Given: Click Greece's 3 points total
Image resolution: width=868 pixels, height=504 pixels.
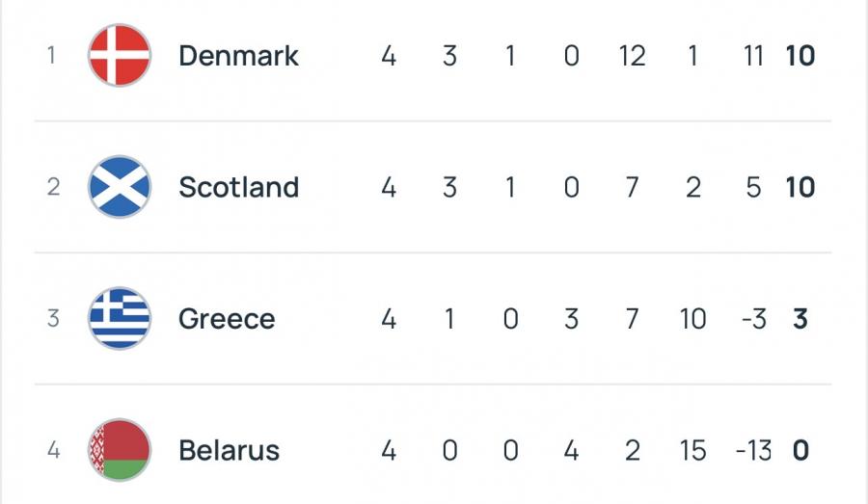Looking at the screenshot, I should click(800, 319).
